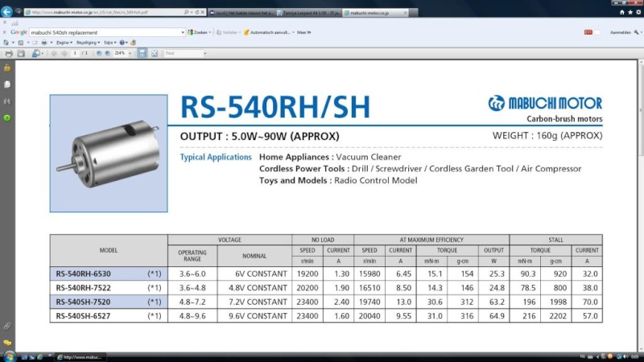The image size is (644, 362).
Task: Click the search magnifier in address bar
Action: (x=186, y=12)
